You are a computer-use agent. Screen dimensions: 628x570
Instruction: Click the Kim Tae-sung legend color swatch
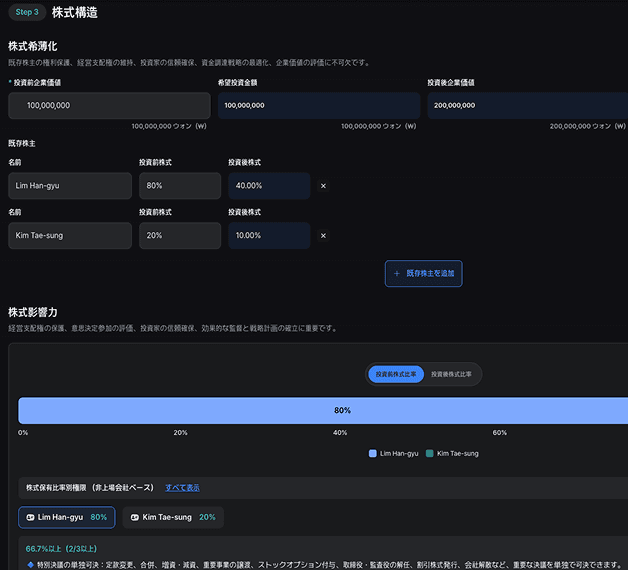pos(430,453)
